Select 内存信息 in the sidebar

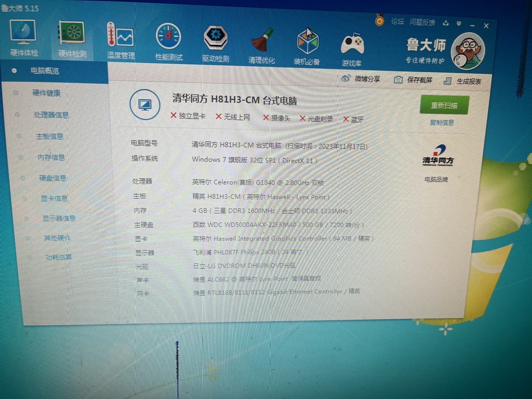tap(51, 158)
